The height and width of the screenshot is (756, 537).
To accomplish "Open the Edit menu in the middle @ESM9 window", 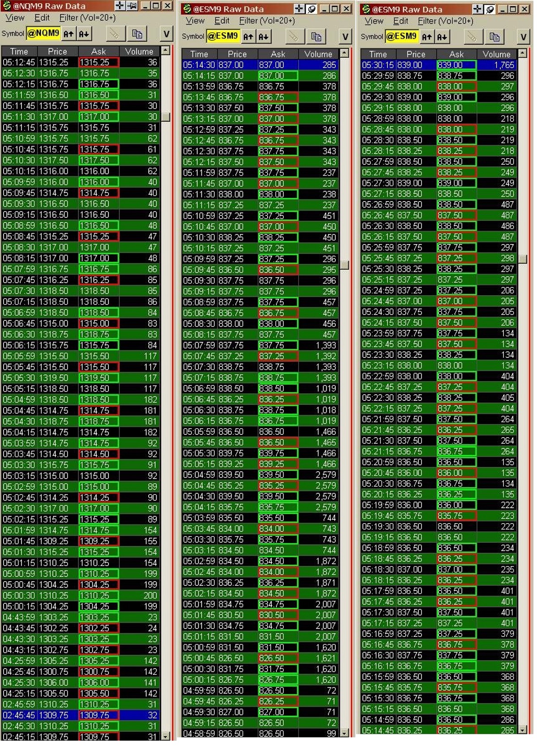I will 222,21.
